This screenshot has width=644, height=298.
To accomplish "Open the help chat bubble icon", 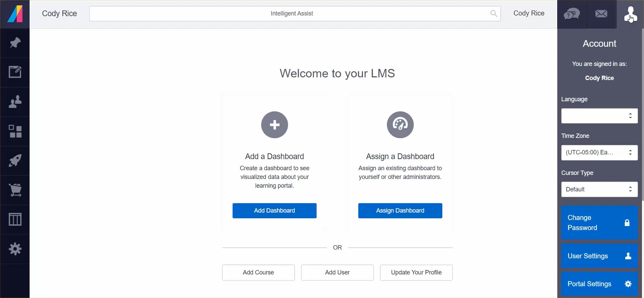I will [572, 14].
